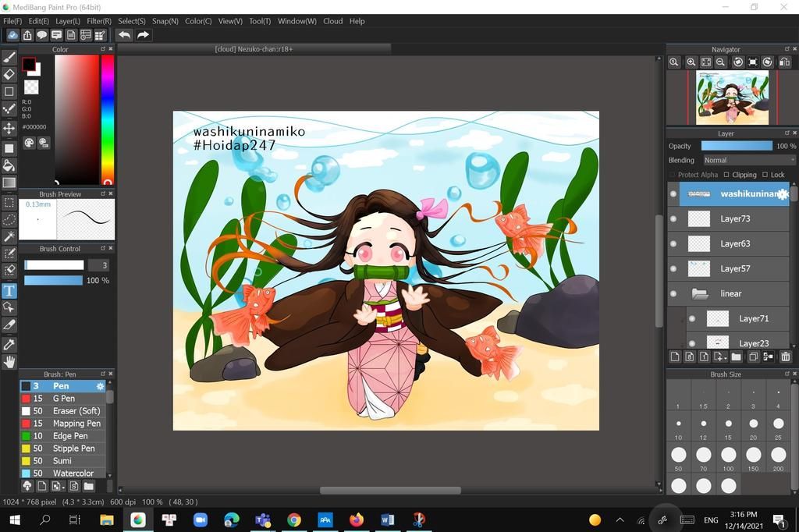Screen dimensions: 799x532
Task: Hide the Layer57 layer
Action: pyautogui.click(x=673, y=268)
